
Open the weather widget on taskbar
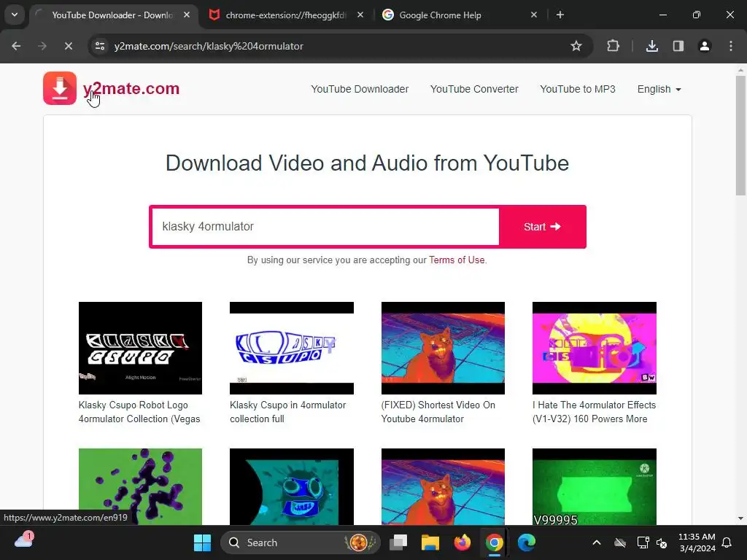23,540
